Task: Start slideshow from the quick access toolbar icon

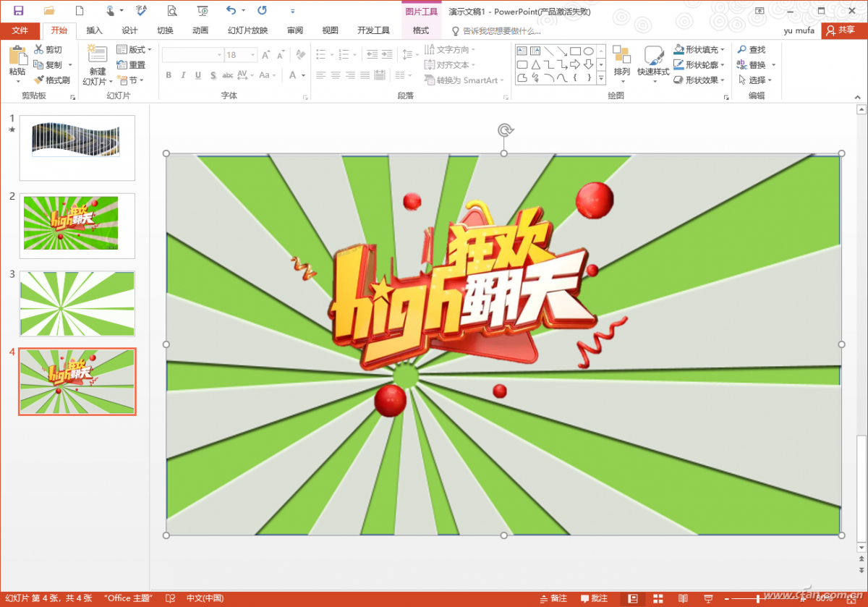Action: pos(203,11)
